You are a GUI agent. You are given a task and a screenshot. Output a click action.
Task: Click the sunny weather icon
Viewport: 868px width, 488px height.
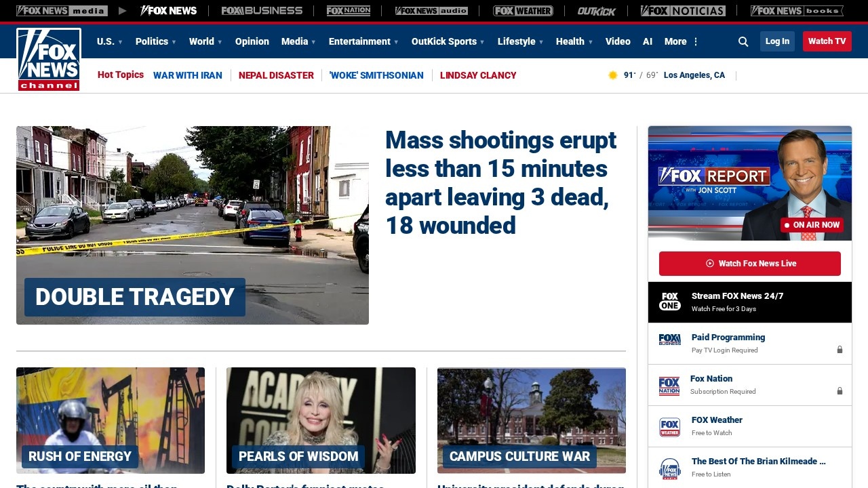(613, 75)
